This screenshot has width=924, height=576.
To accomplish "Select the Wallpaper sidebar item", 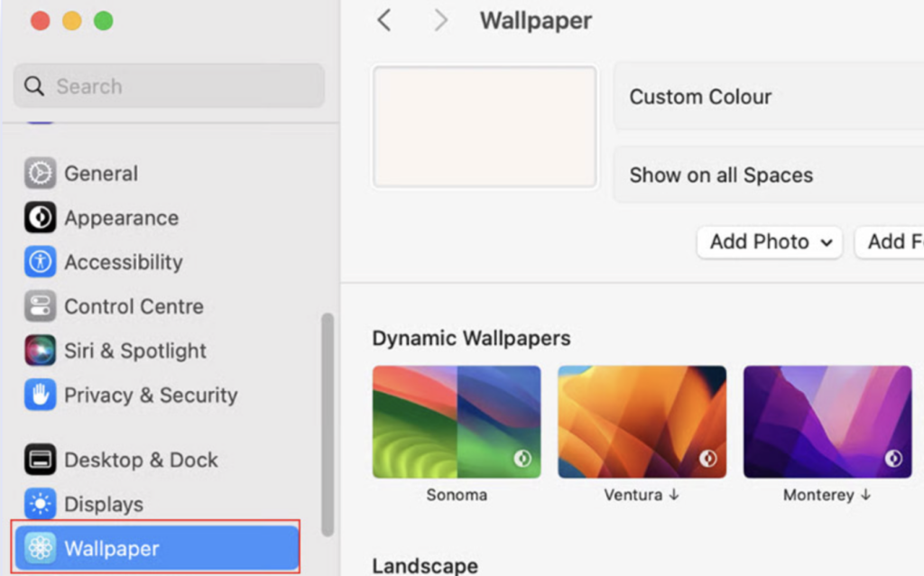I will click(x=155, y=547).
